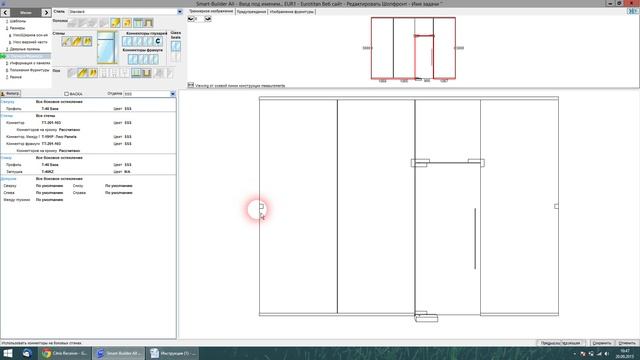Image resolution: width=640 pixels, height=360 pixels.
Task: Click the Сохранить save button
Action: click(602, 343)
